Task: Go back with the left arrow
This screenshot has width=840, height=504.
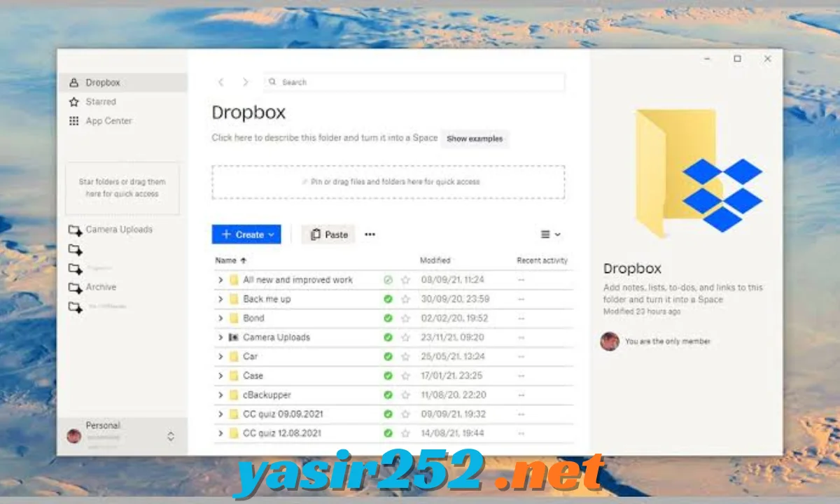Action: 221,83
